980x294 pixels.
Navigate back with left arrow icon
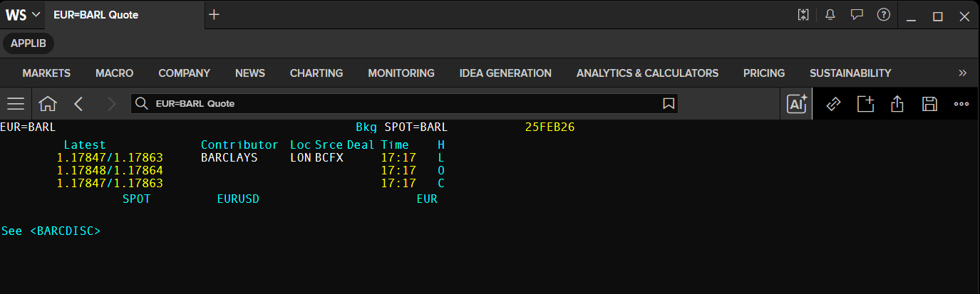point(78,104)
